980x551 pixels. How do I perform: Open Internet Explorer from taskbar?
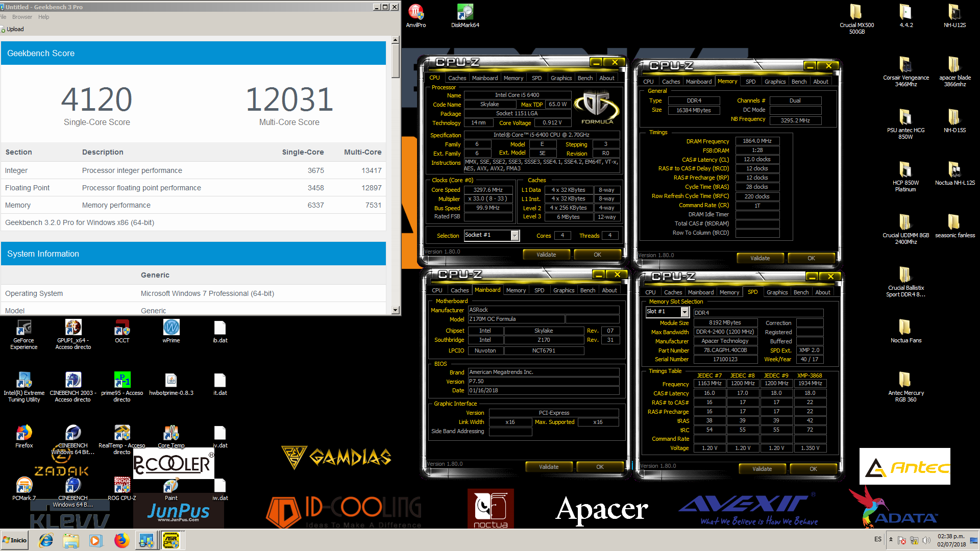[x=46, y=540]
